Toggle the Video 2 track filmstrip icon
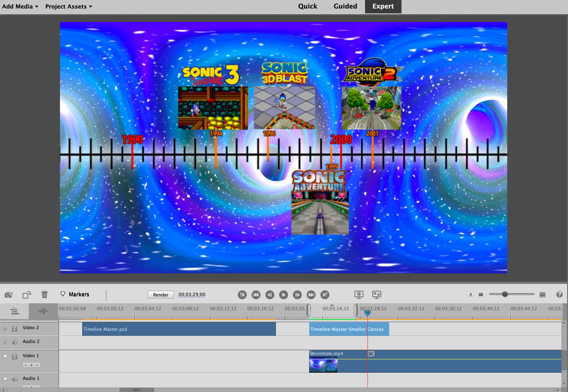This screenshot has width=568, height=392. point(15,328)
